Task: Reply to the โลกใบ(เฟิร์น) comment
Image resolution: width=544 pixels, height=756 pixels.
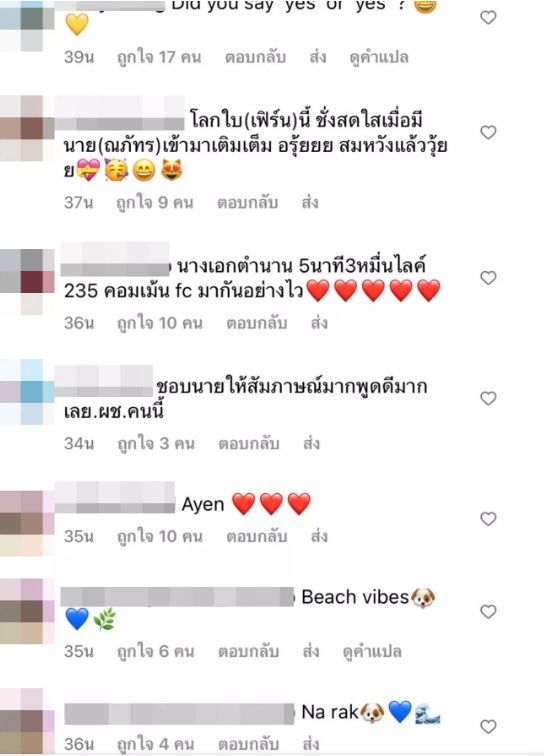Action: click(x=247, y=202)
